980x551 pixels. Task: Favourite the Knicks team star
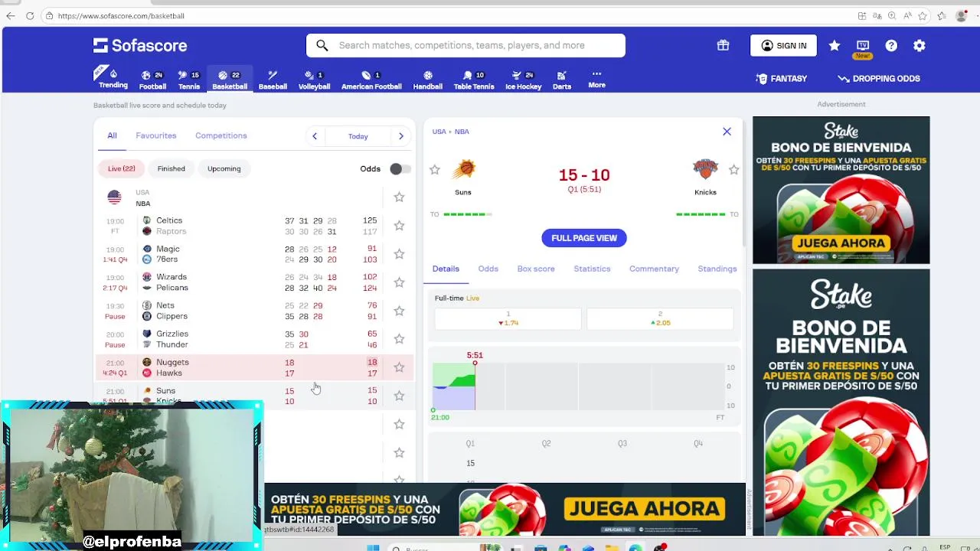pyautogui.click(x=733, y=170)
